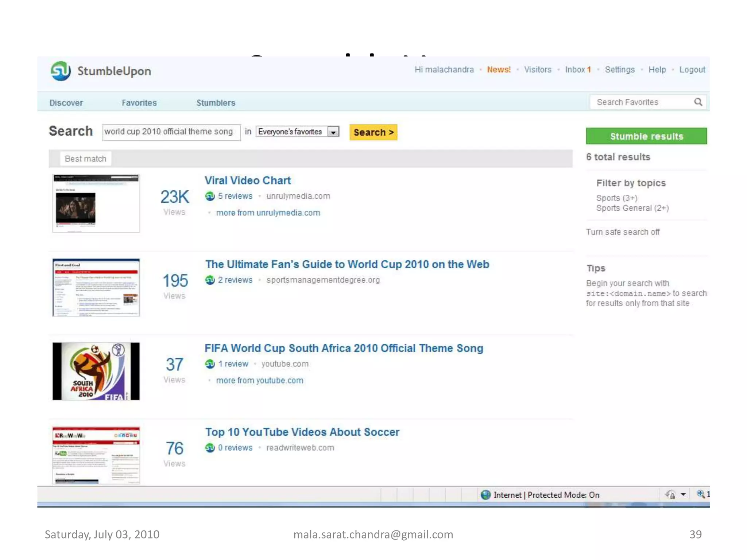
Task: Open the Discover tab
Action: pyautogui.click(x=66, y=103)
